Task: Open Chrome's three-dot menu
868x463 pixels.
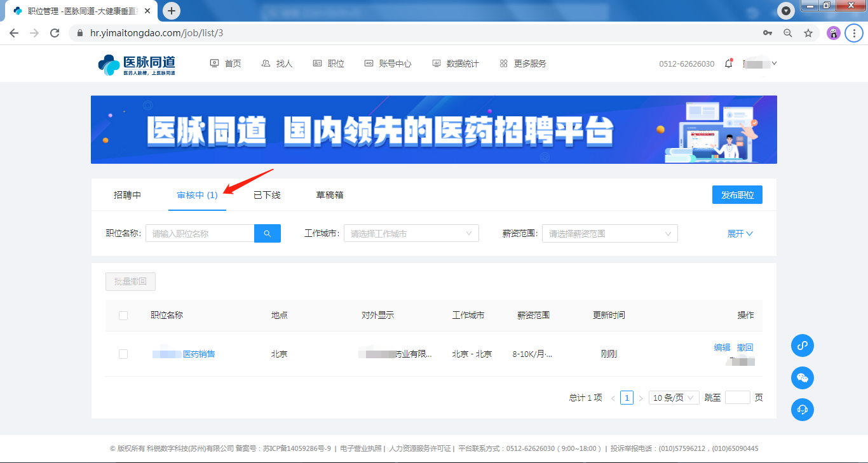Action: [854, 33]
